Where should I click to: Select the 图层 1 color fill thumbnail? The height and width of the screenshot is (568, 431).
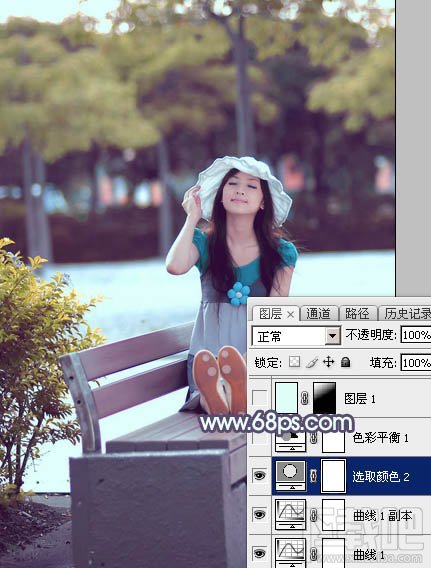287,398
